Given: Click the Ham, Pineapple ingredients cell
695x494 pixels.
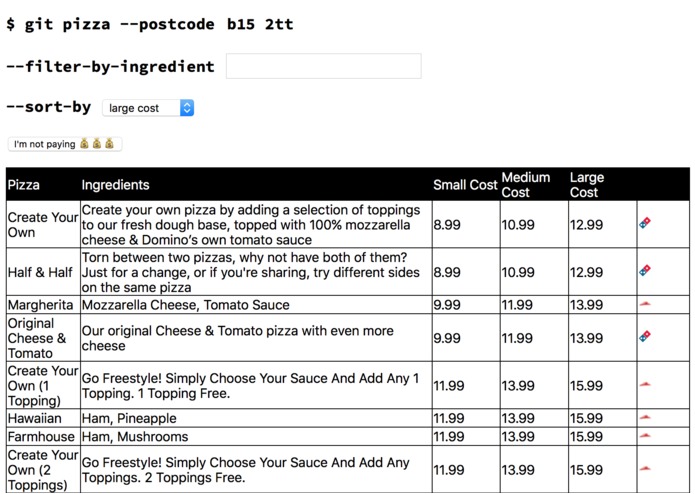Looking at the screenshot, I should click(256, 418).
